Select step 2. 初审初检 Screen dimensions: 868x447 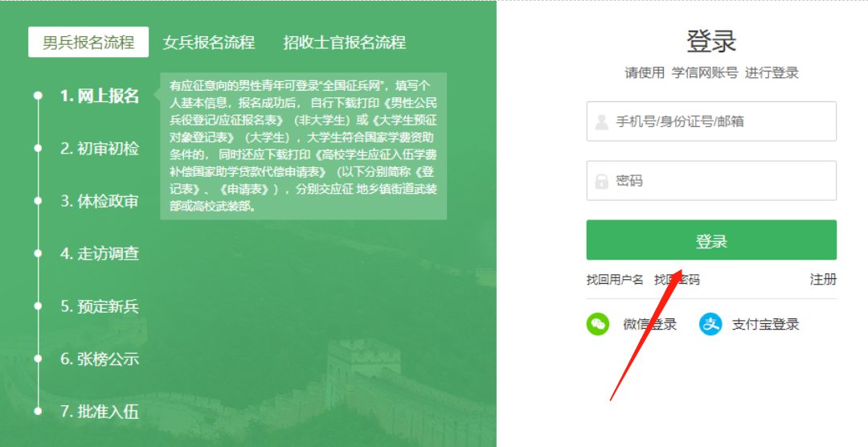coord(100,149)
